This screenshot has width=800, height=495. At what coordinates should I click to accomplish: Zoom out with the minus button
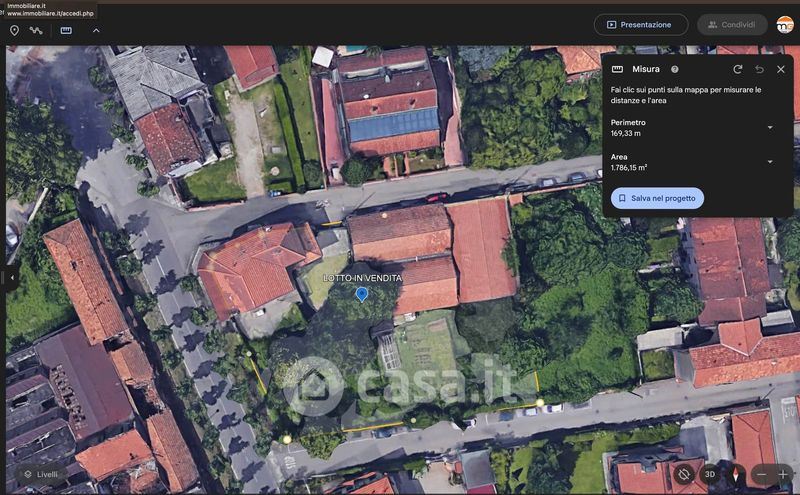[x=762, y=474]
